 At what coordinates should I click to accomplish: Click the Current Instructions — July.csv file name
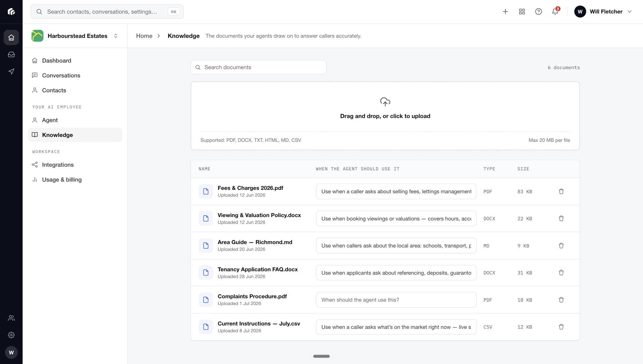259,324
